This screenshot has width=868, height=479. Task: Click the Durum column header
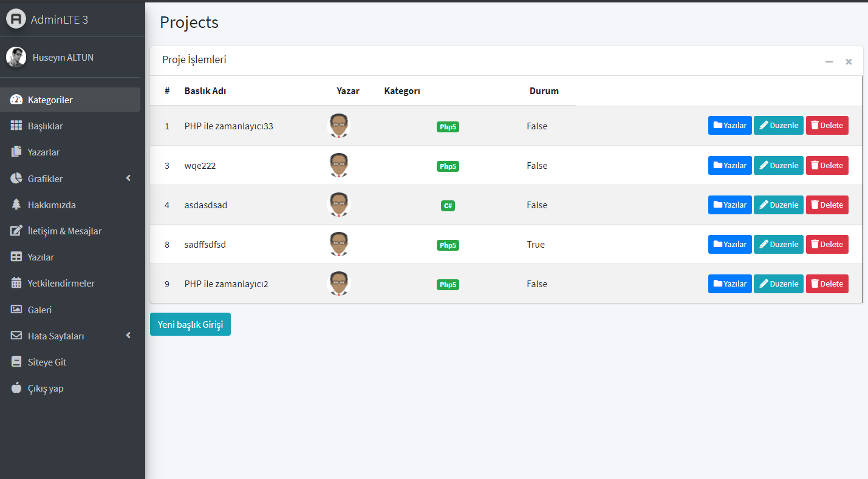pos(544,91)
